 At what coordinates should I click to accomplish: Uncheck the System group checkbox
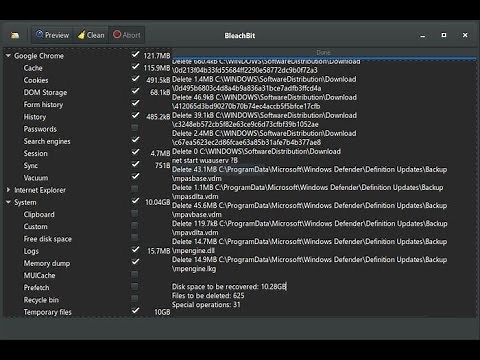[x=135, y=201]
